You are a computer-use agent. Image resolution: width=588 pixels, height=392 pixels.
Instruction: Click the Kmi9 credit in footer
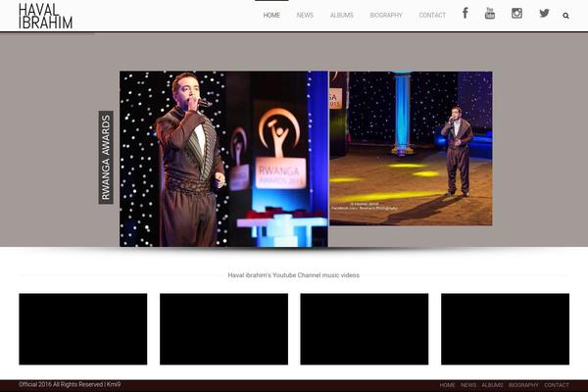pyautogui.click(x=114, y=384)
